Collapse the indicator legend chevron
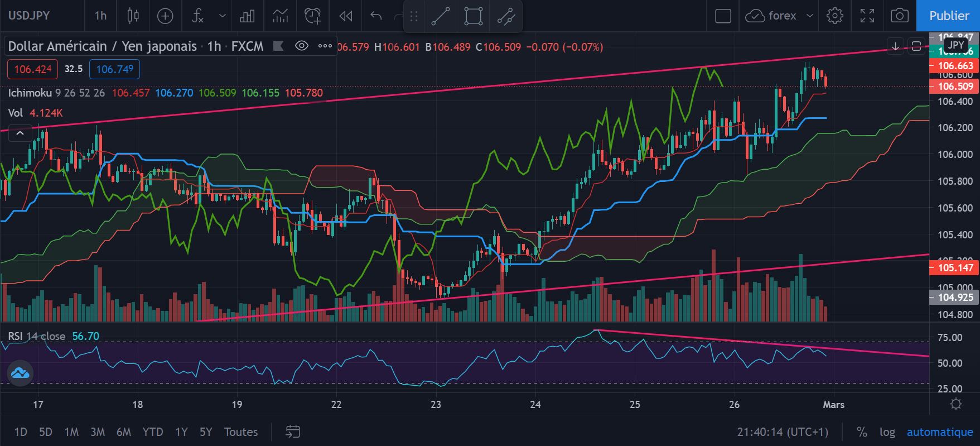Screen dimensions: 980x446 point(20,133)
